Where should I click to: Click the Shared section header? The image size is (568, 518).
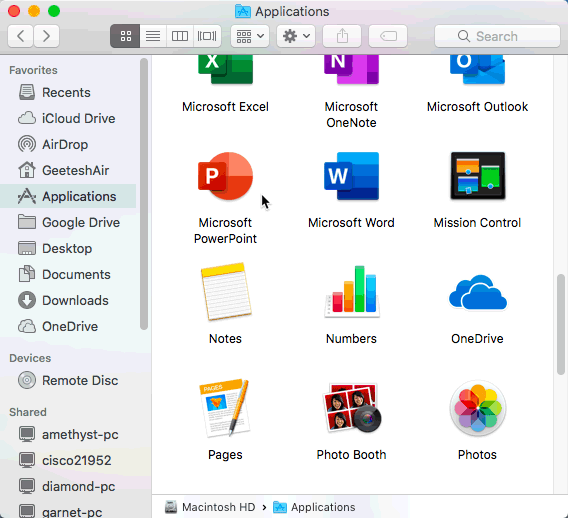coord(28,412)
